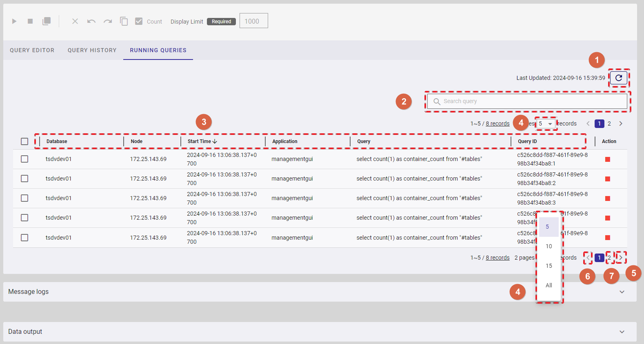Expand the Message logs panel
Screen dimensions: 644x344
[622, 292]
